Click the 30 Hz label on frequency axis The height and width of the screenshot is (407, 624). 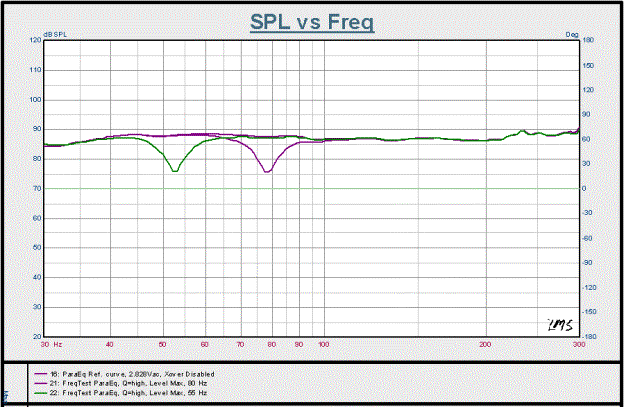pos(51,344)
